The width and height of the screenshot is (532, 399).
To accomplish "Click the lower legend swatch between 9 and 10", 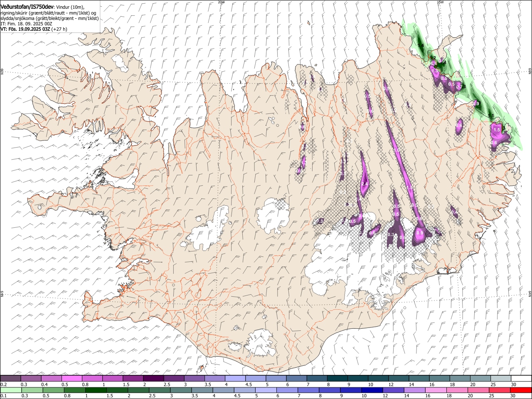I will [x=350, y=390].
